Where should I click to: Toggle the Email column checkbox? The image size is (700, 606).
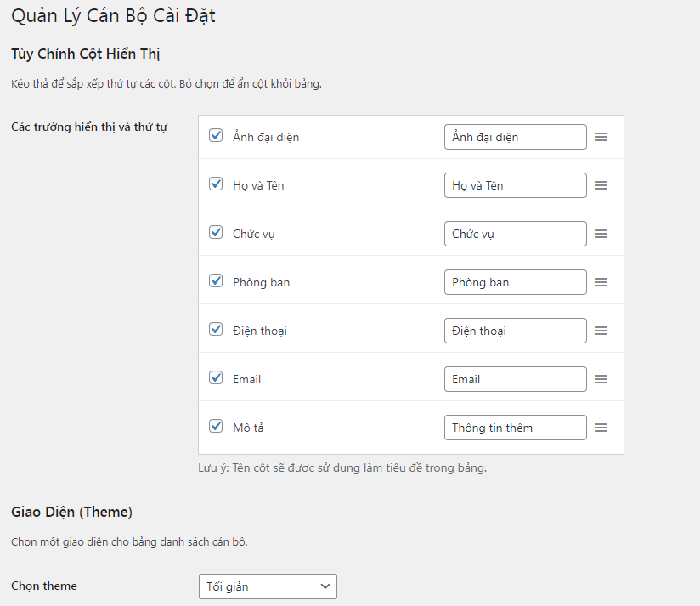pos(216,377)
